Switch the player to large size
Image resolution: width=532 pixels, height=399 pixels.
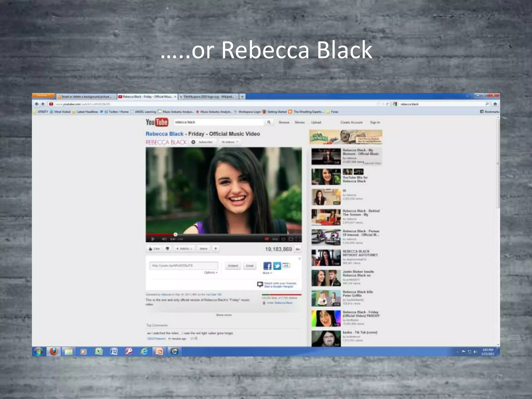coord(291,239)
